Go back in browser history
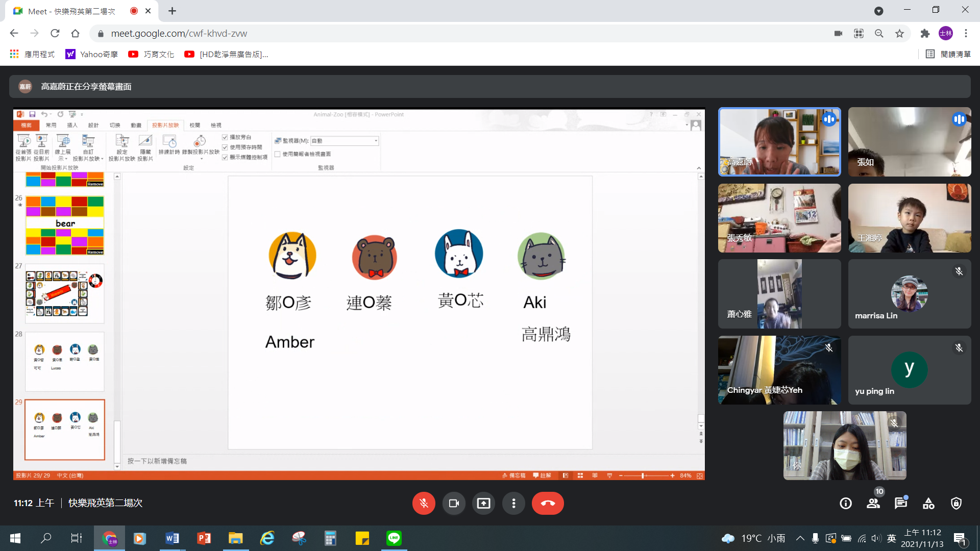980x551 pixels. coord(14,33)
